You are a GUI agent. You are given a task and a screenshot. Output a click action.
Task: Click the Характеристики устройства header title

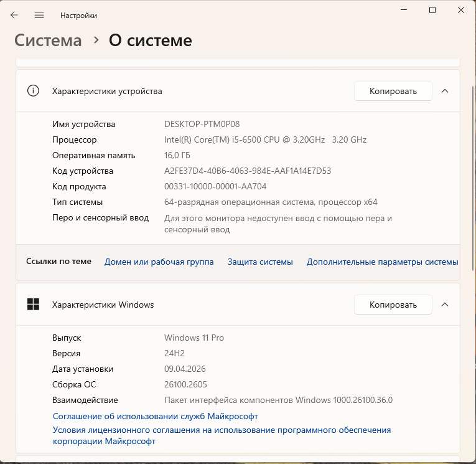point(107,91)
